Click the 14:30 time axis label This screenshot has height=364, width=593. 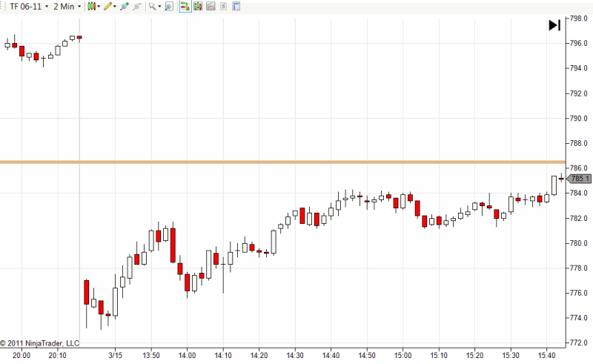[x=295, y=356]
